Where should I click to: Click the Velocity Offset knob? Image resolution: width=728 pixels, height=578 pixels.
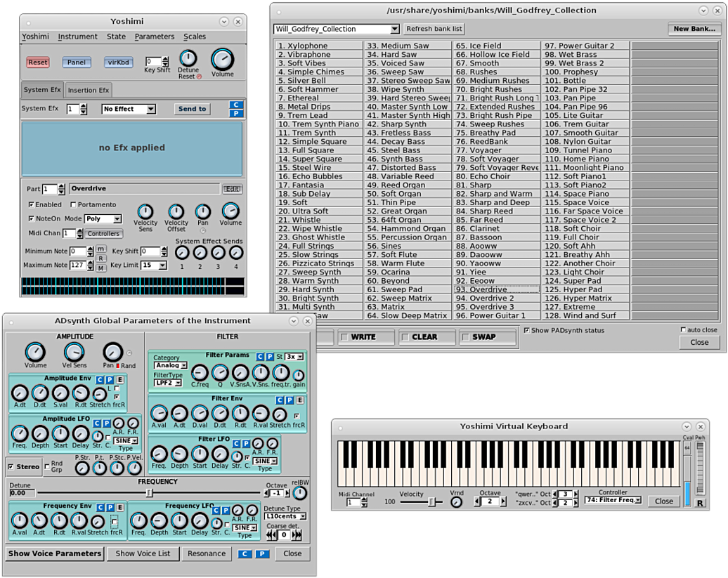click(176, 211)
